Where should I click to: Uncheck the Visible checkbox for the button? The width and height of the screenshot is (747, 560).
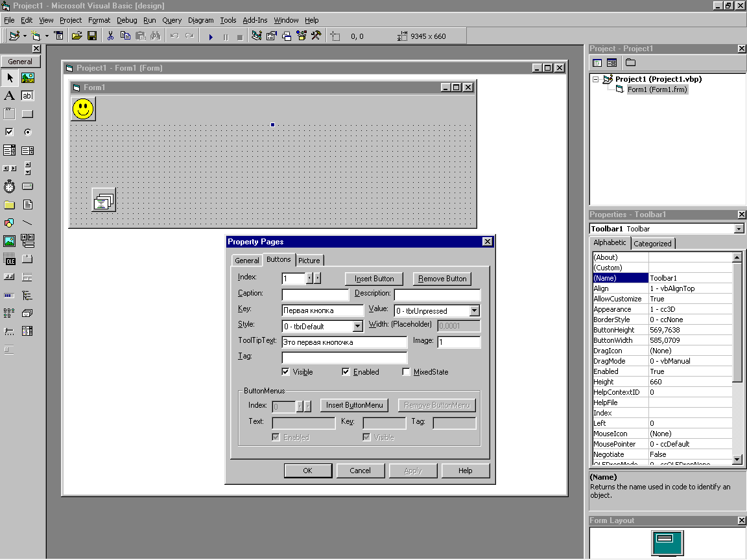(x=285, y=372)
